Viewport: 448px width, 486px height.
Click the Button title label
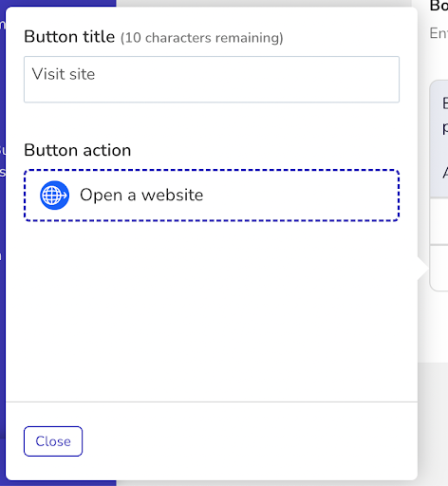69,37
